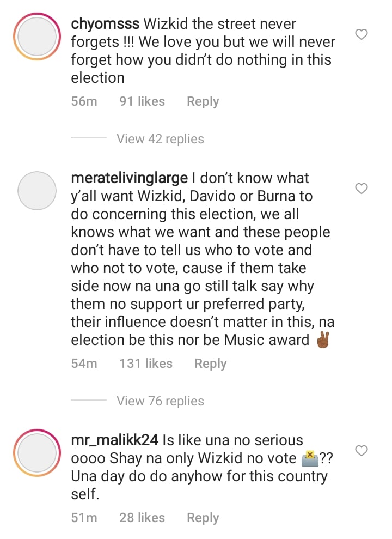Expand View 42 replies

(x=160, y=139)
